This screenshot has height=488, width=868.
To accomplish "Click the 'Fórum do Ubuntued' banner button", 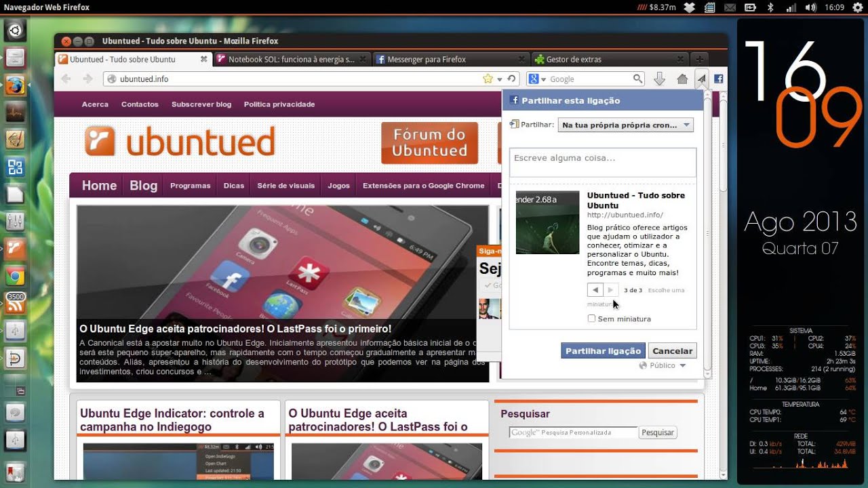I will [429, 143].
